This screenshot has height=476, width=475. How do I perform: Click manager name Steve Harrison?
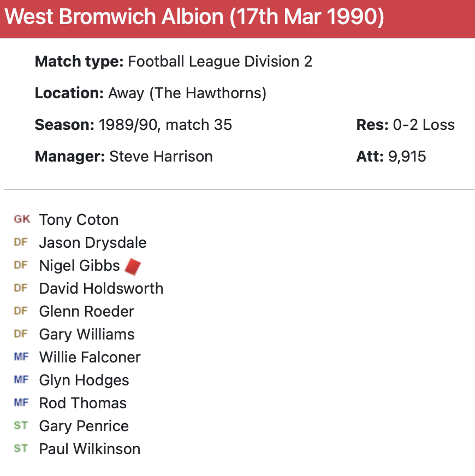pyautogui.click(x=161, y=157)
